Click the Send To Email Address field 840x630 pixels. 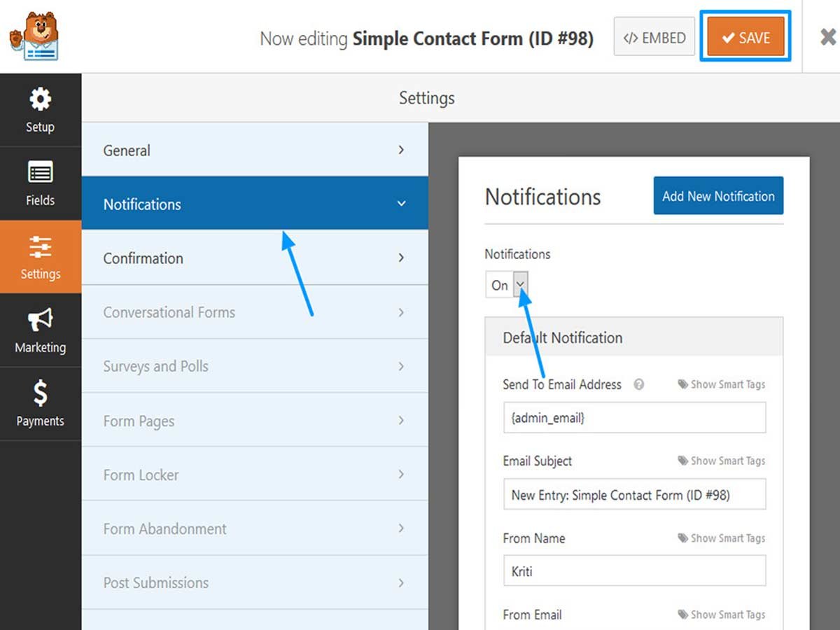point(634,418)
